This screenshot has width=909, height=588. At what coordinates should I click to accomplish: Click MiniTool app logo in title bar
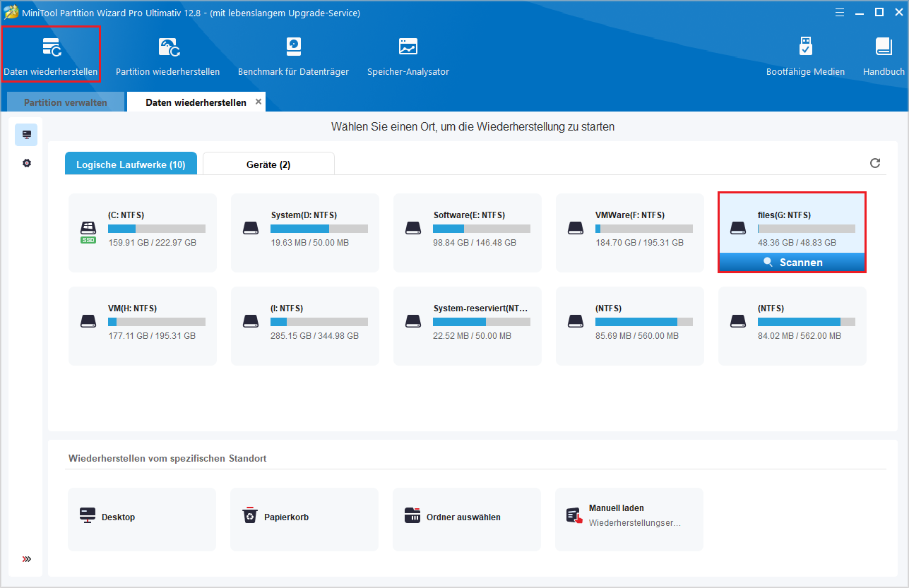pyautogui.click(x=11, y=13)
